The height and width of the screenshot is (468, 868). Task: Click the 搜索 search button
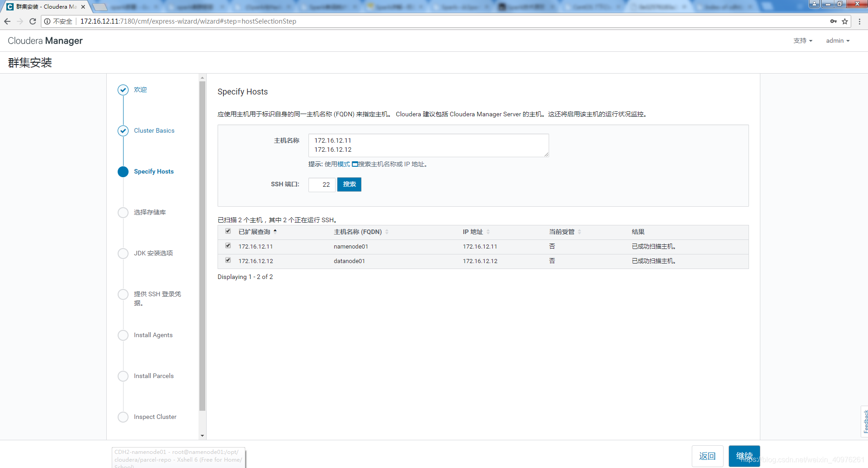coord(349,184)
